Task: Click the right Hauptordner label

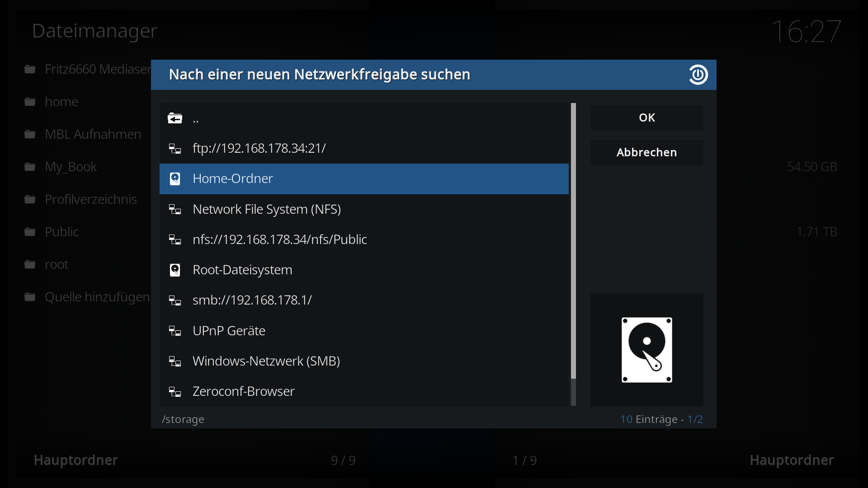Action: pyautogui.click(x=792, y=460)
